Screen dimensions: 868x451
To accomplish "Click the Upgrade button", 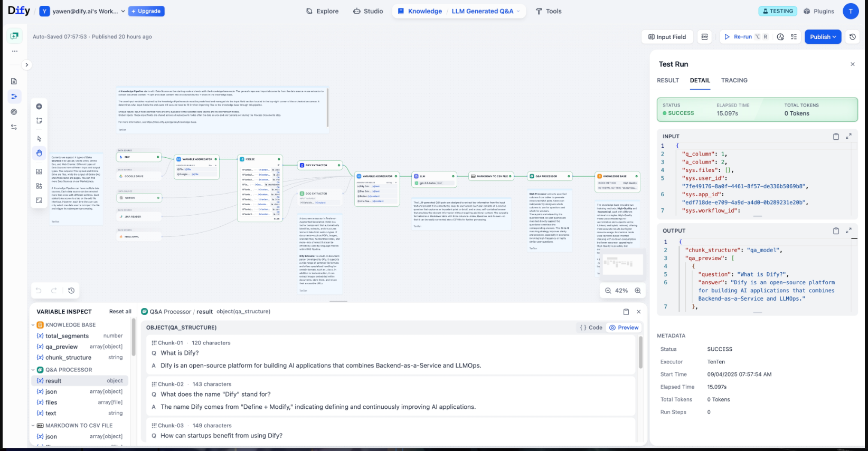I will [x=146, y=11].
